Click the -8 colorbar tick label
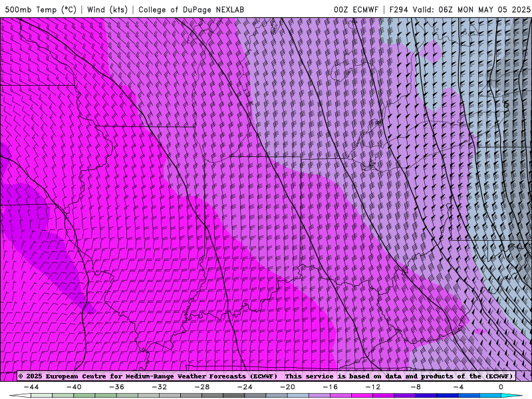 point(416,387)
